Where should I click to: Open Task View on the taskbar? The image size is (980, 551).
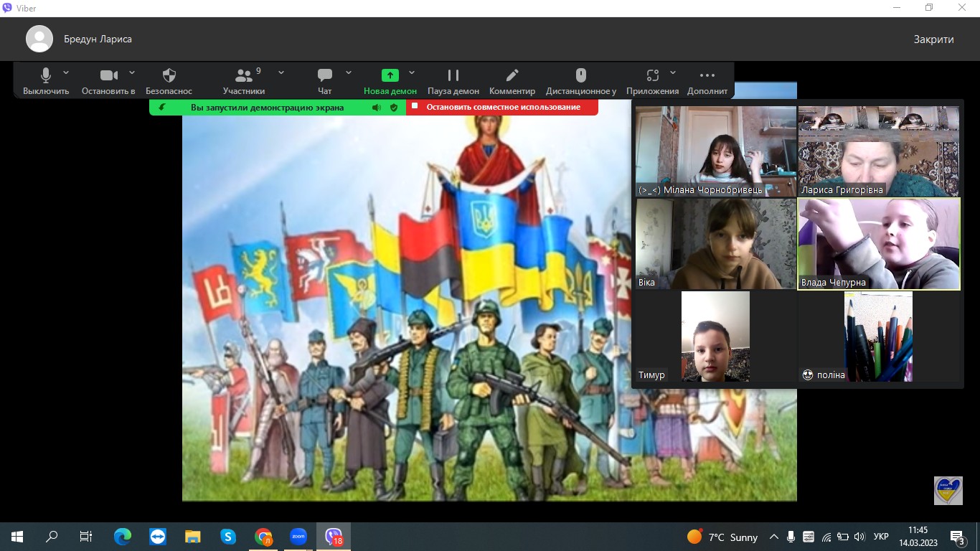86,537
